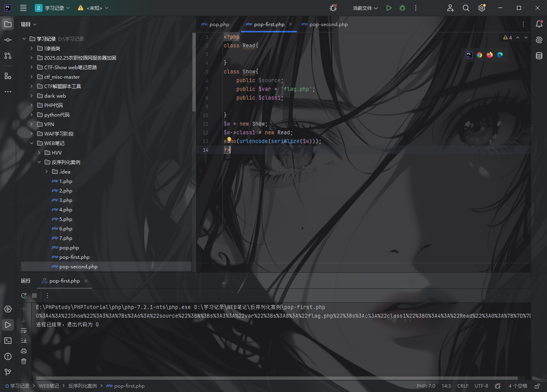This screenshot has height=392, width=547.
Task: Open php.exe path link in console
Action: pos(113,307)
